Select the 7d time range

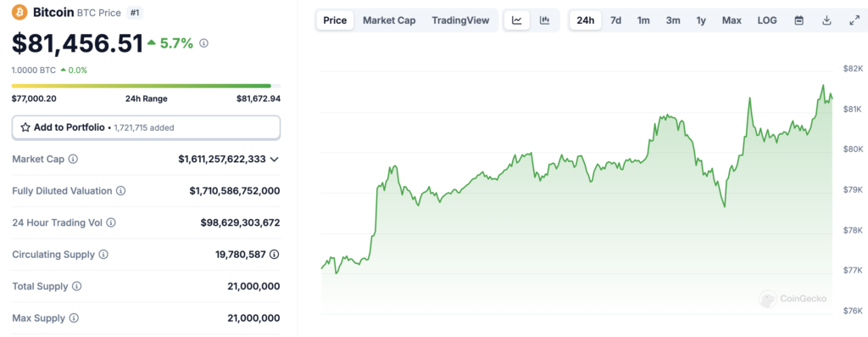pos(615,20)
